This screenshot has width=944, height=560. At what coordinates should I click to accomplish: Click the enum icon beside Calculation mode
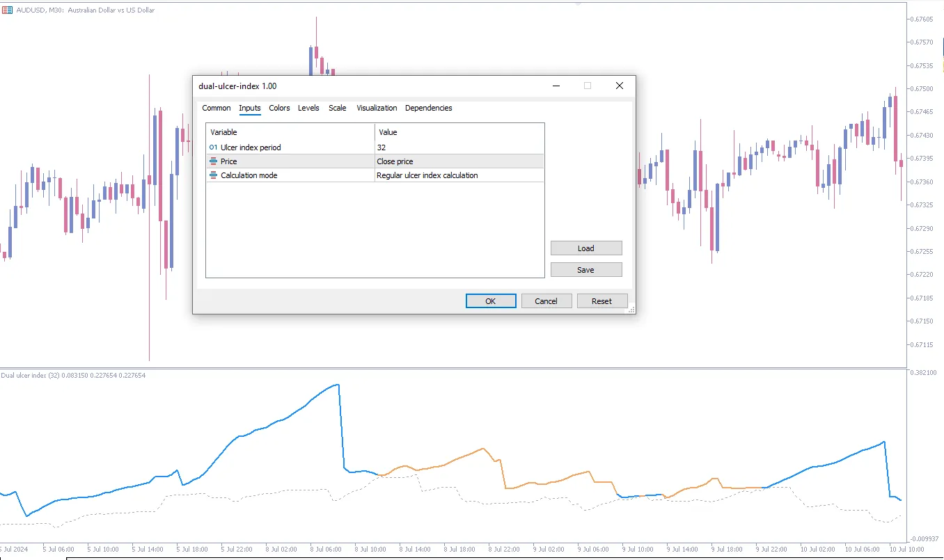point(213,175)
